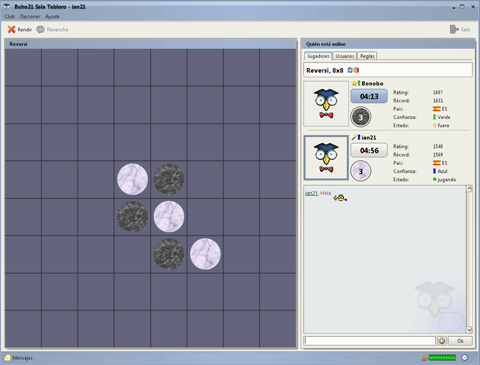
Task: Click ian21's white disc score counter
Action: pos(361,171)
